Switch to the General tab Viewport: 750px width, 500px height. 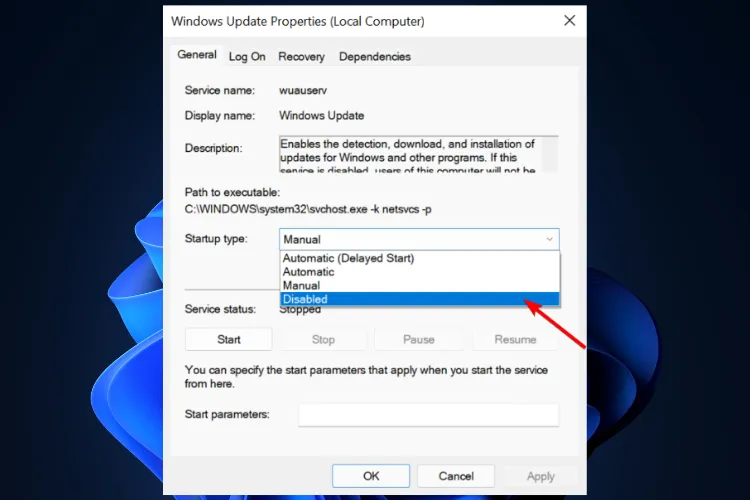[197, 55]
